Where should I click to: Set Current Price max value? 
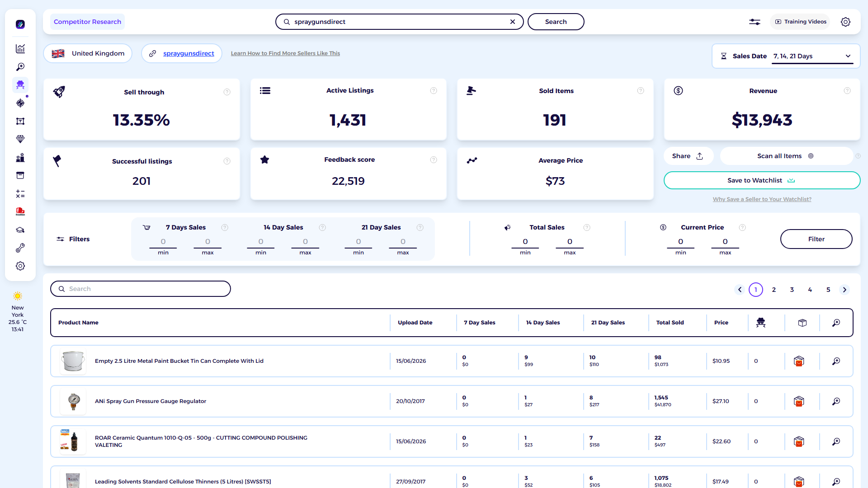click(725, 242)
